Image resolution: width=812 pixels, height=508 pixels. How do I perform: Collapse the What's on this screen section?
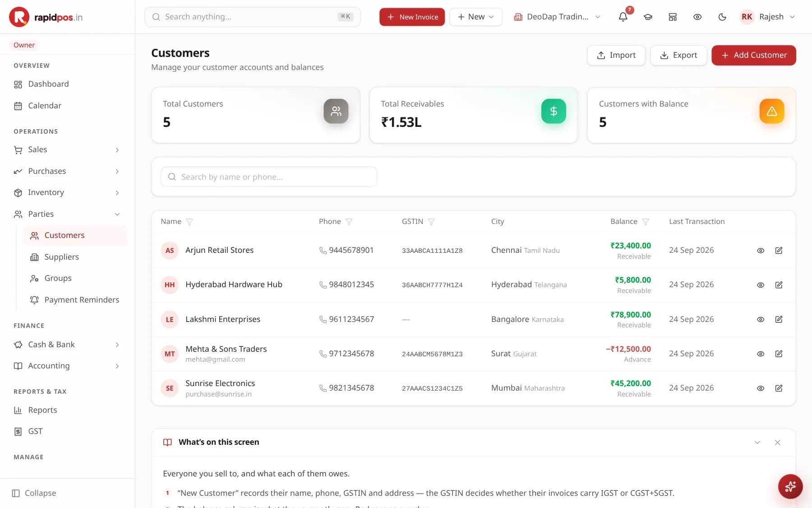757,443
